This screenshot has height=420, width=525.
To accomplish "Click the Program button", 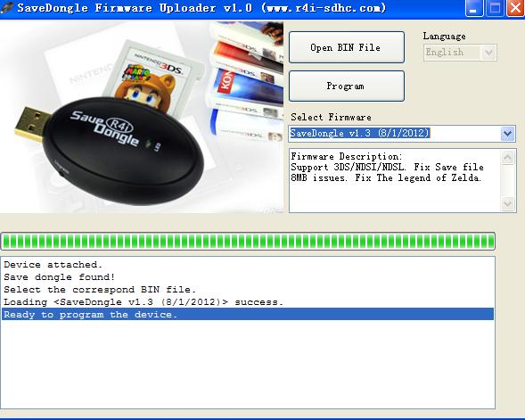I will 347,86.
